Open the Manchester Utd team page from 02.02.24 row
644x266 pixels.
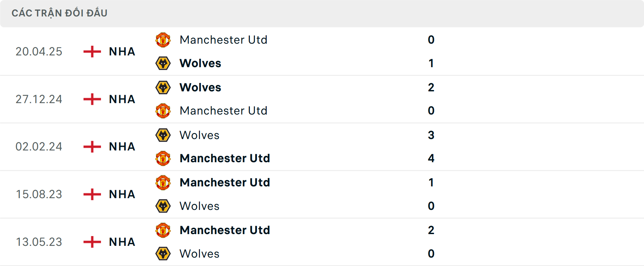pos(225,158)
